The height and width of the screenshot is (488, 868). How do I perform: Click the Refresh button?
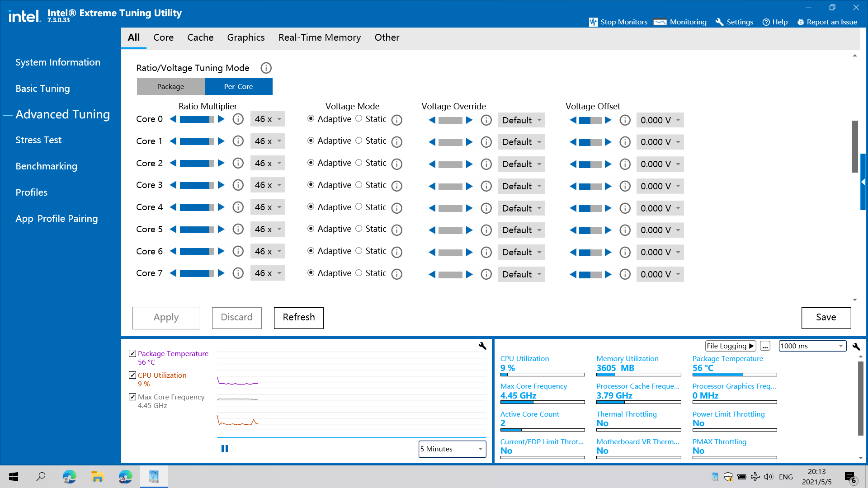pos(299,318)
